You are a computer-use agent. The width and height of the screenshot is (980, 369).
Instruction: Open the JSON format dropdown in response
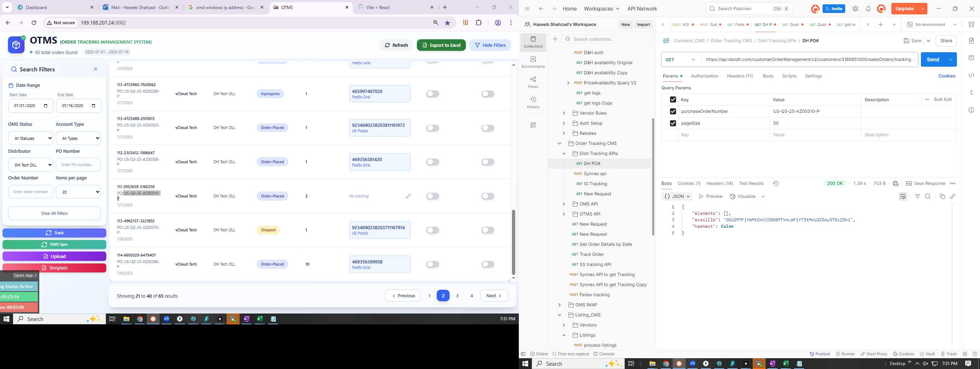pyautogui.click(x=677, y=196)
